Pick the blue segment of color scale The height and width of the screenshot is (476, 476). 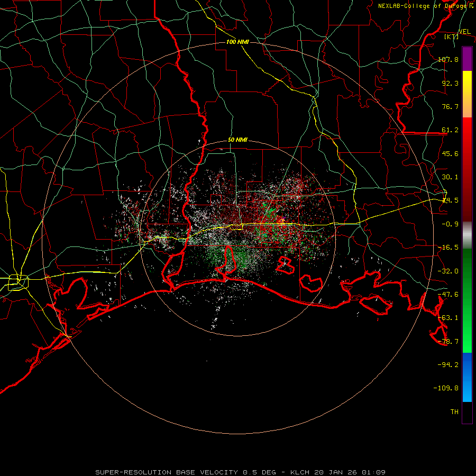(467, 377)
